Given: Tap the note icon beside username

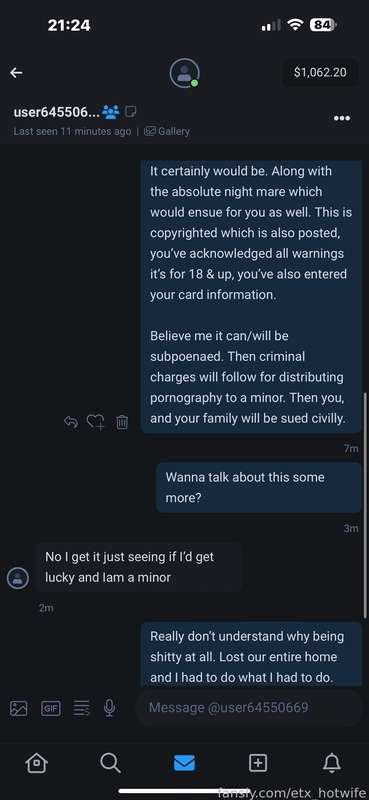Looking at the screenshot, I should click(x=131, y=110).
